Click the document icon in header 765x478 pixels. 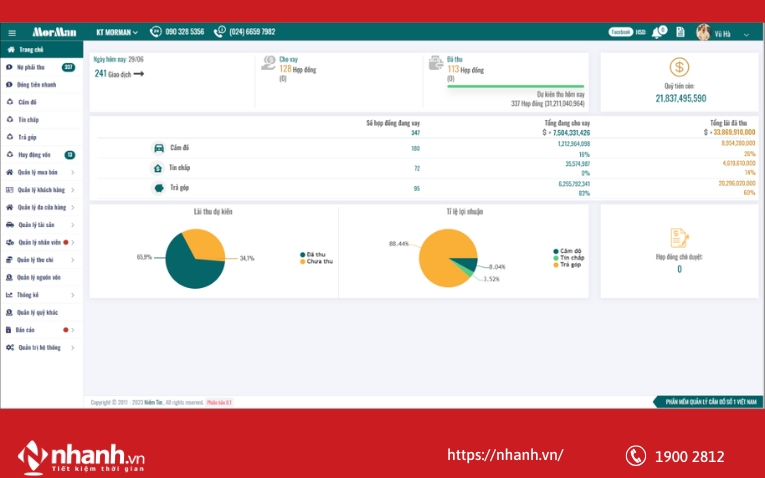click(680, 32)
